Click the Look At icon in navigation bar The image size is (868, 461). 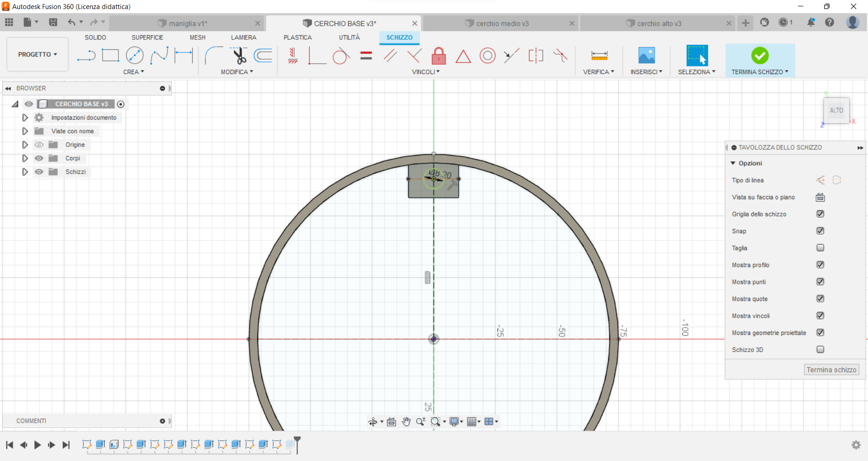[x=392, y=422]
